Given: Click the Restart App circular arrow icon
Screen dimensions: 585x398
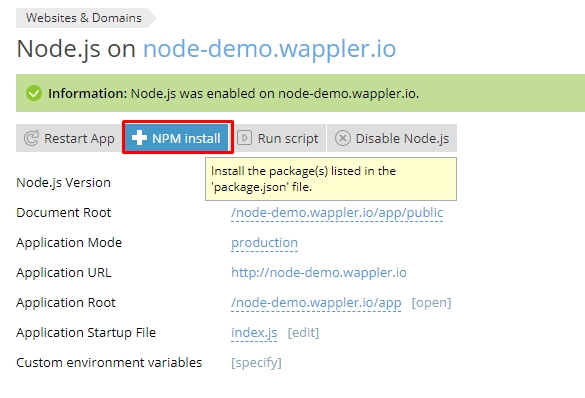Looking at the screenshot, I should (x=31, y=138).
